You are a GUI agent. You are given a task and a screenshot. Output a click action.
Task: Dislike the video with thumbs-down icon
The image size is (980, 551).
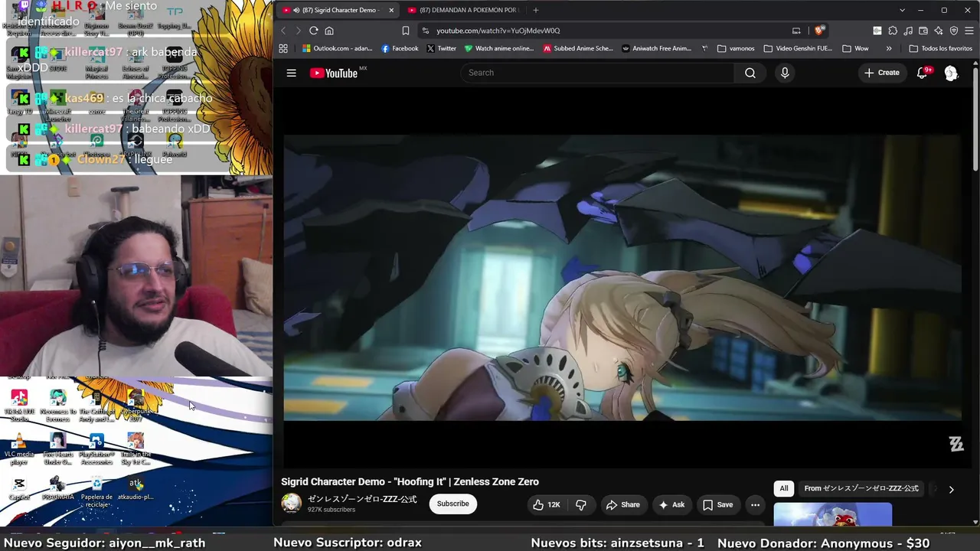581,504
